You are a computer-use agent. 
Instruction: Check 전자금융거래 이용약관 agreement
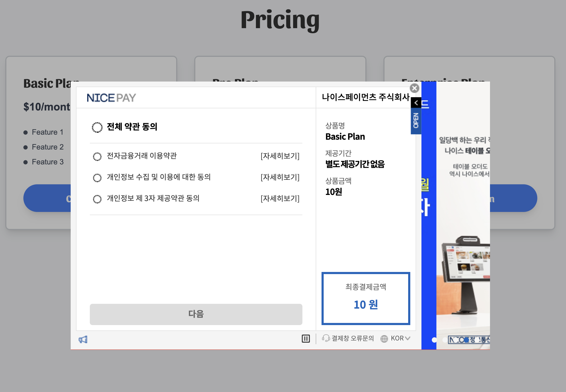pos(97,156)
